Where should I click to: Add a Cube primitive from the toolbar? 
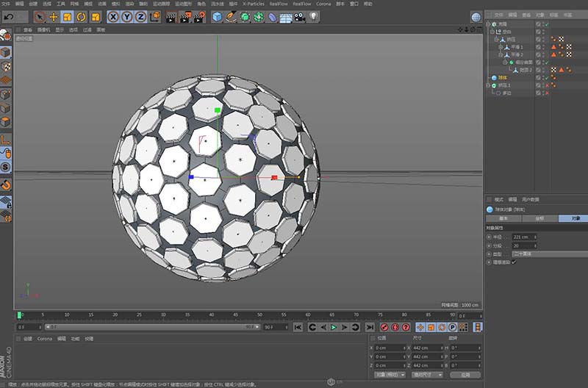click(218, 16)
